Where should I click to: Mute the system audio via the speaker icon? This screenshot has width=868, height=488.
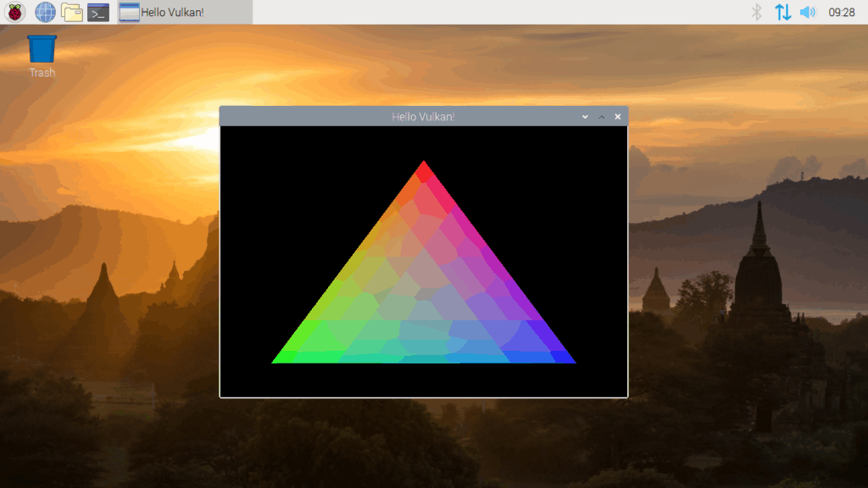click(808, 12)
